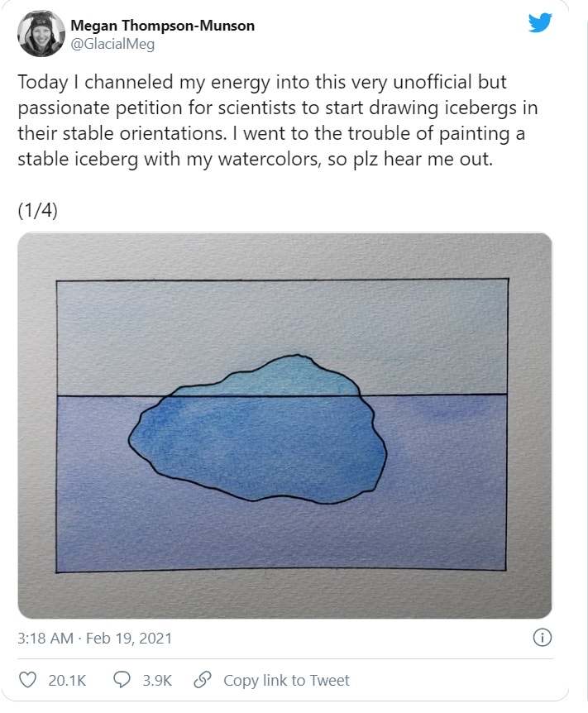Click the Twitter bird logo

coord(539,23)
